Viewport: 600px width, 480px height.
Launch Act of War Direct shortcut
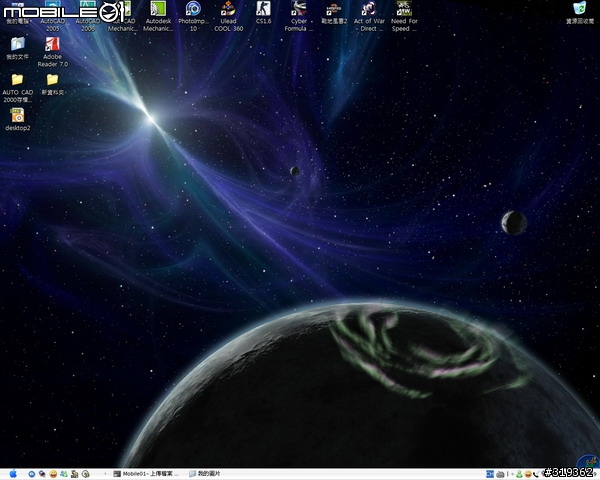click(369, 16)
